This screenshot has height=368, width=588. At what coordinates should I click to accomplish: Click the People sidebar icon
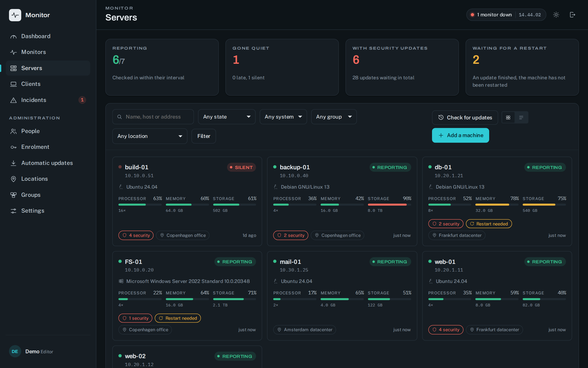tap(13, 131)
